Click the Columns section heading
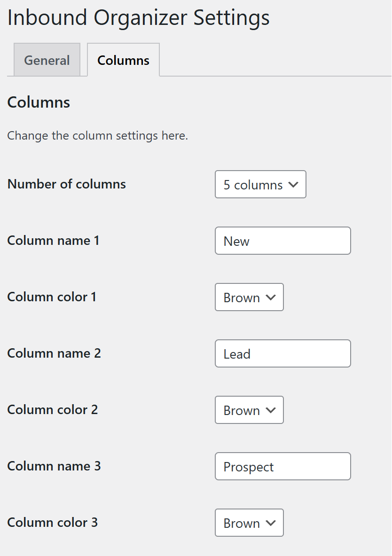 click(x=39, y=102)
